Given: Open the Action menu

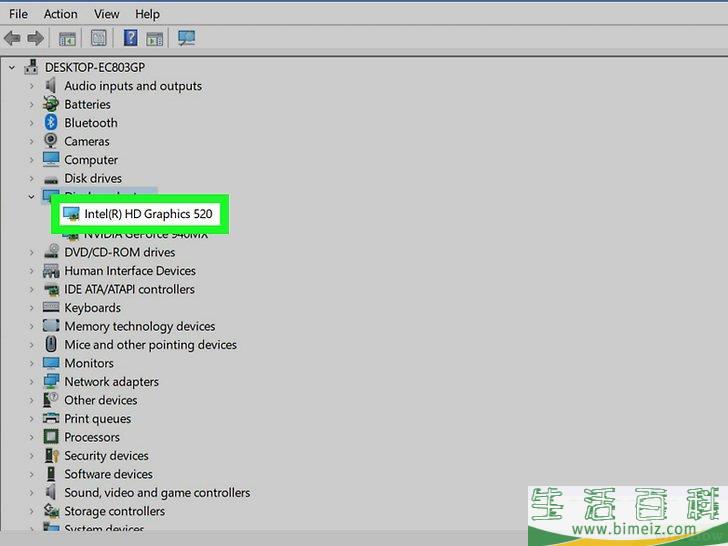Looking at the screenshot, I should coord(60,14).
